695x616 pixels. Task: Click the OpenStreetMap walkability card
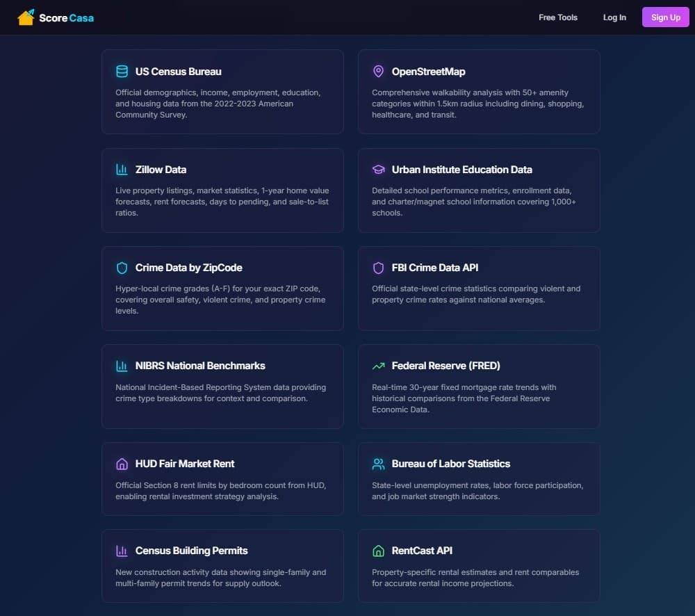click(x=478, y=91)
